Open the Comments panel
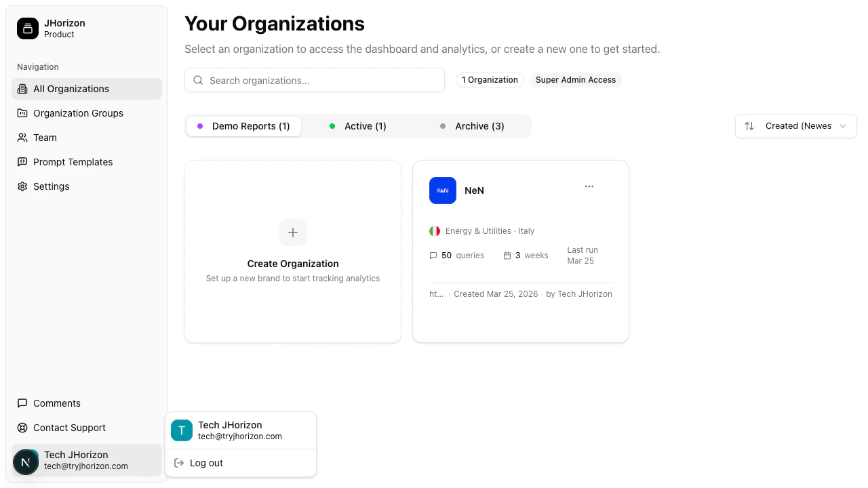 click(x=56, y=403)
